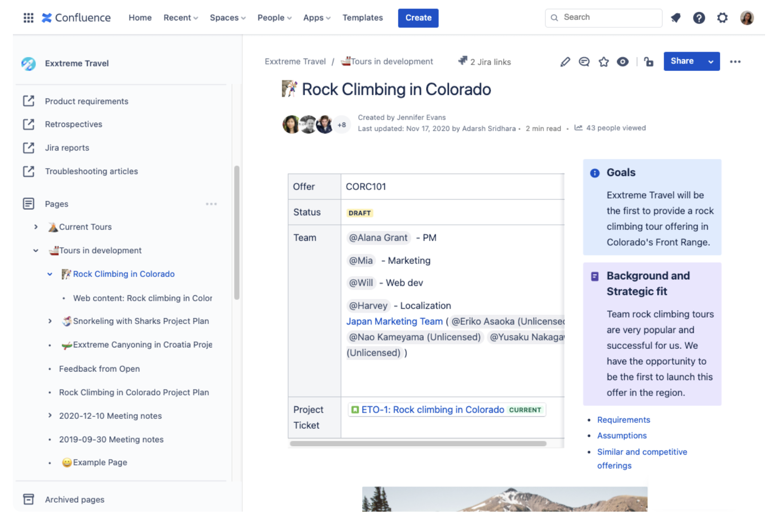Open Rock Climbing in Colorado Project Plan
This screenshot has height=532, width=777.
click(134, 393)
